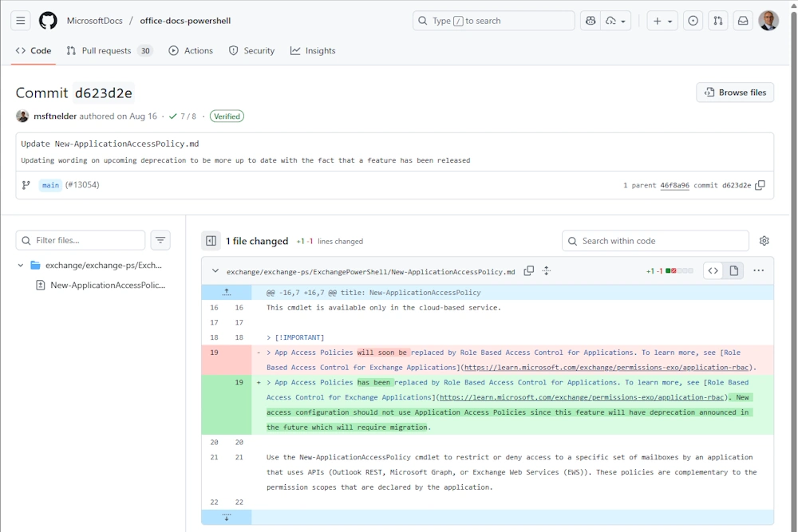This screenshot has width=798, height=532.
Task: Collapse the New-ApplicationAccessPolicy.md diff
Action: click(x=215, y=271)
